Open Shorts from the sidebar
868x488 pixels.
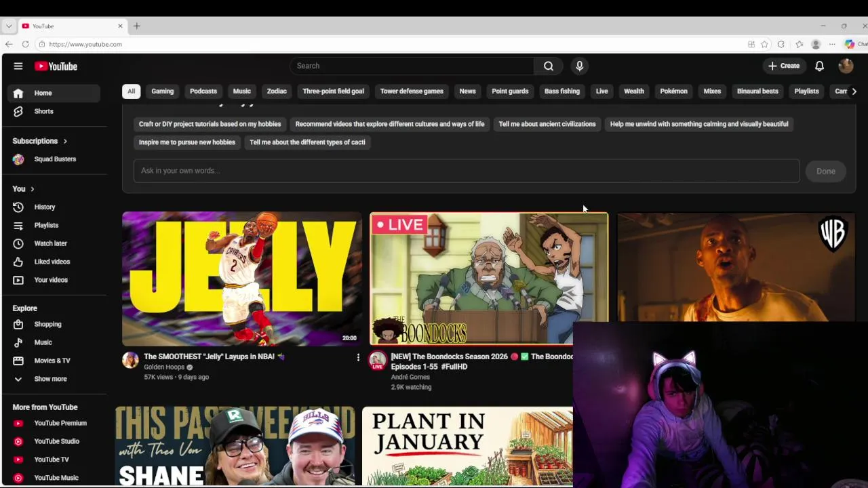(54, 111)
